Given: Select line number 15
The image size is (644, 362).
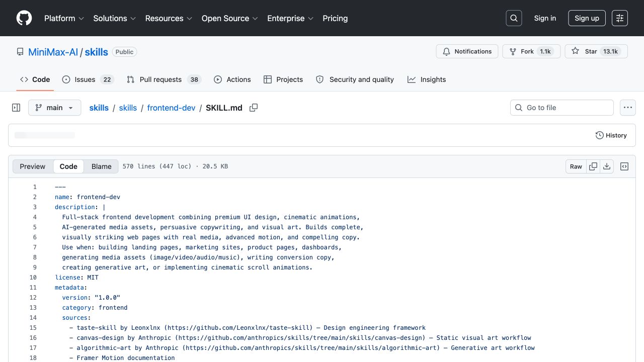Looking at the screenshot, I should click(x=33, y=328).
